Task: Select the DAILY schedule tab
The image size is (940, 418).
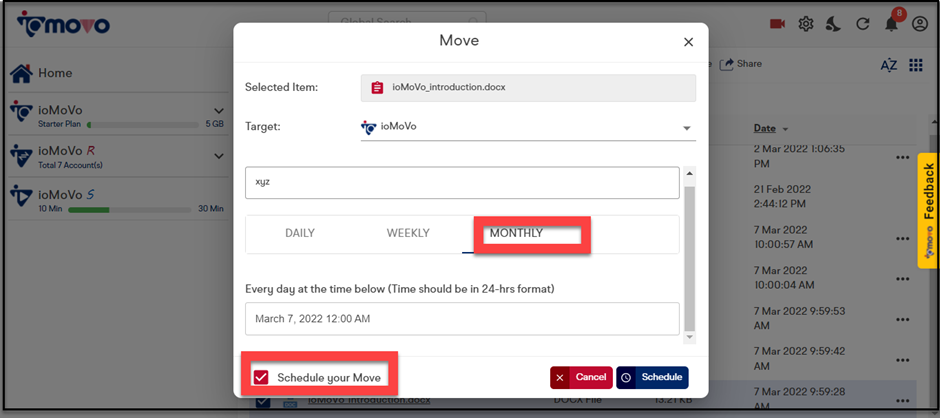Action: (300, 233)
